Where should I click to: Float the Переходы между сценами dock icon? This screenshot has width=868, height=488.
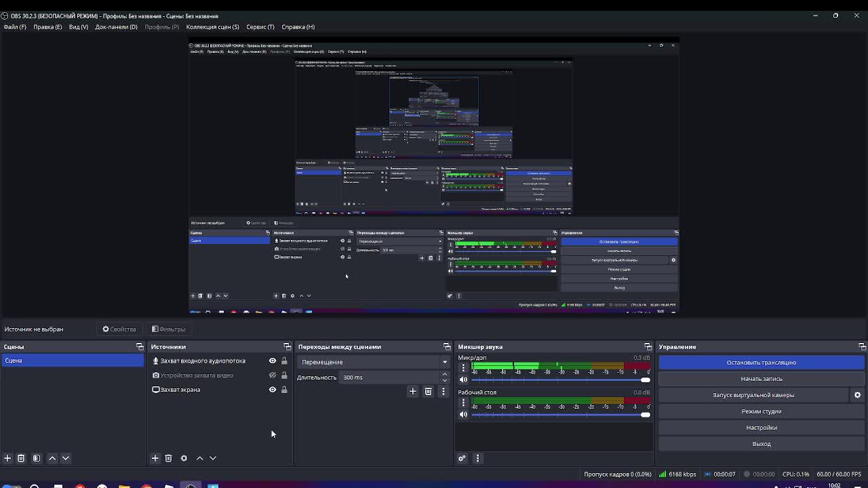pos(447,346)
